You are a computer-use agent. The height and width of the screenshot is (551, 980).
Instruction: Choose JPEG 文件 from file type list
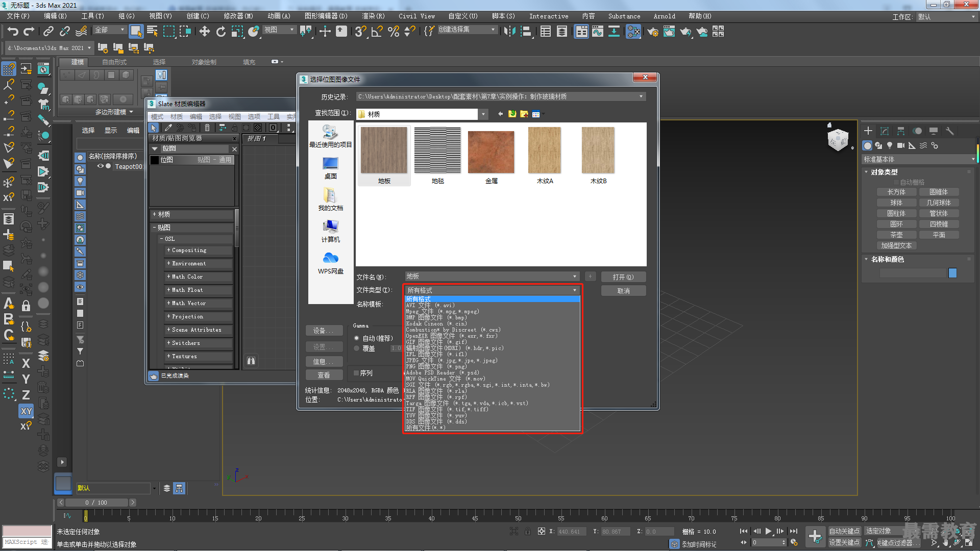point(451,360)
